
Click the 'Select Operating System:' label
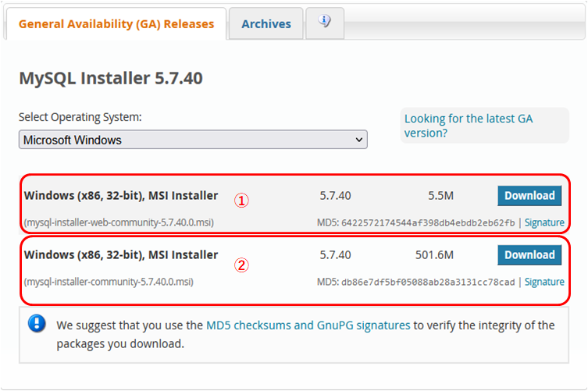(80, 117)
